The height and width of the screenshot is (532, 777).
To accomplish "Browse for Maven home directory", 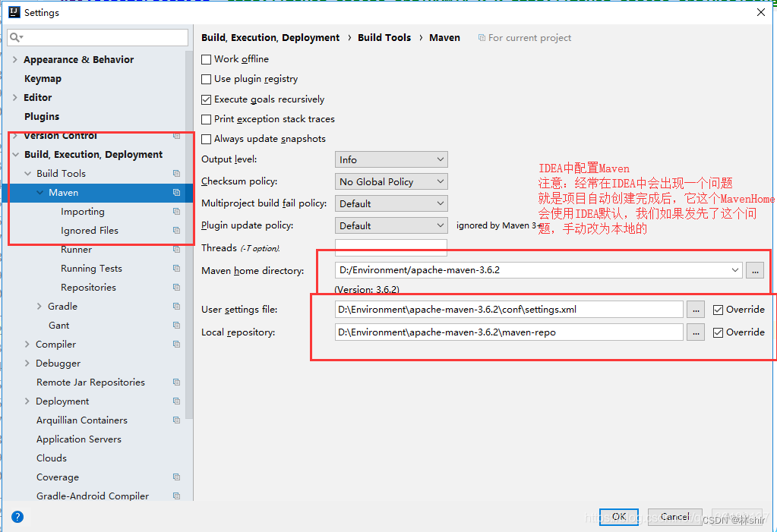I will coord(755,270).
